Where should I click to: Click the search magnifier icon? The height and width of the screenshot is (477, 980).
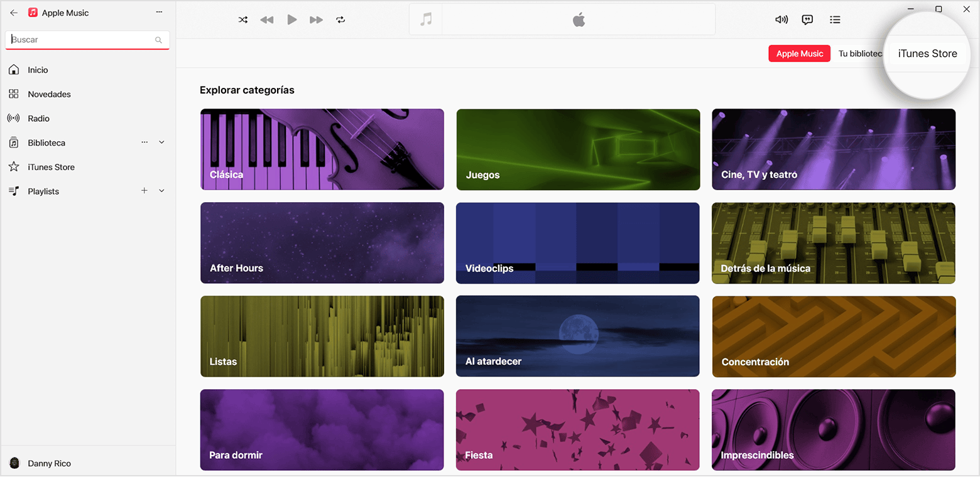(158, 40)
